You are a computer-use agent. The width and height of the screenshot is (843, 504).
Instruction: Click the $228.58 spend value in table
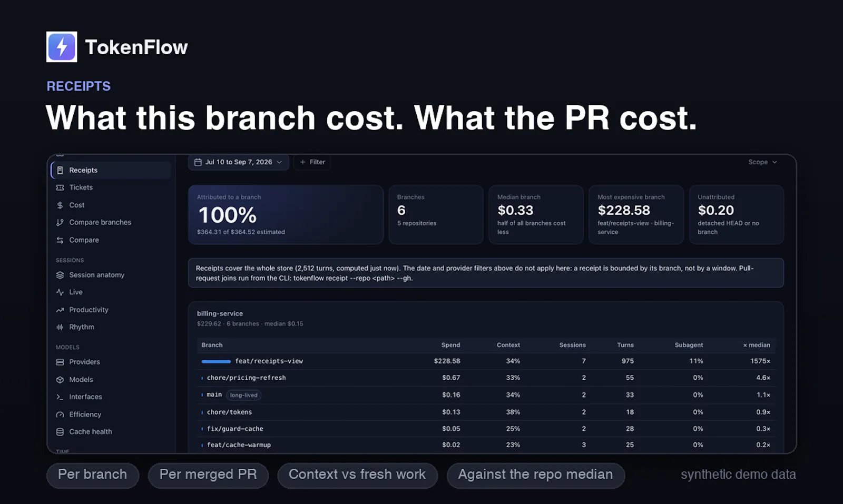(447, 361)
